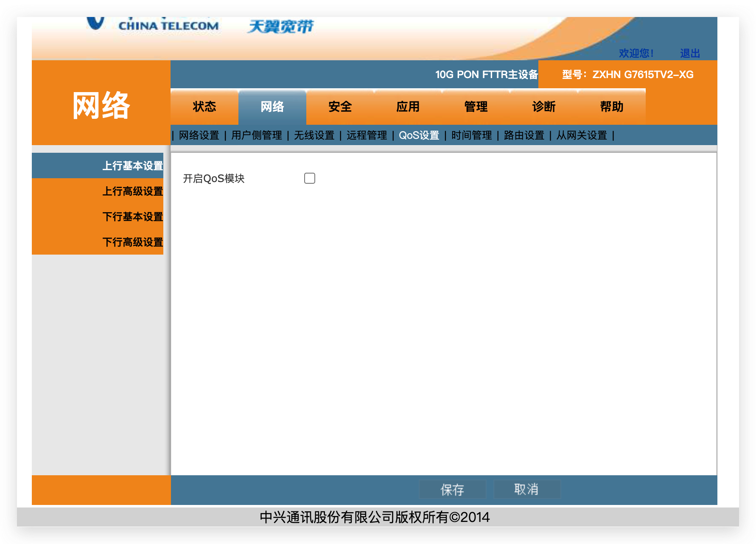This screenshot has height=544, width=756.
Task: Open the 管理 tab
Action: (x=476, y=107)
